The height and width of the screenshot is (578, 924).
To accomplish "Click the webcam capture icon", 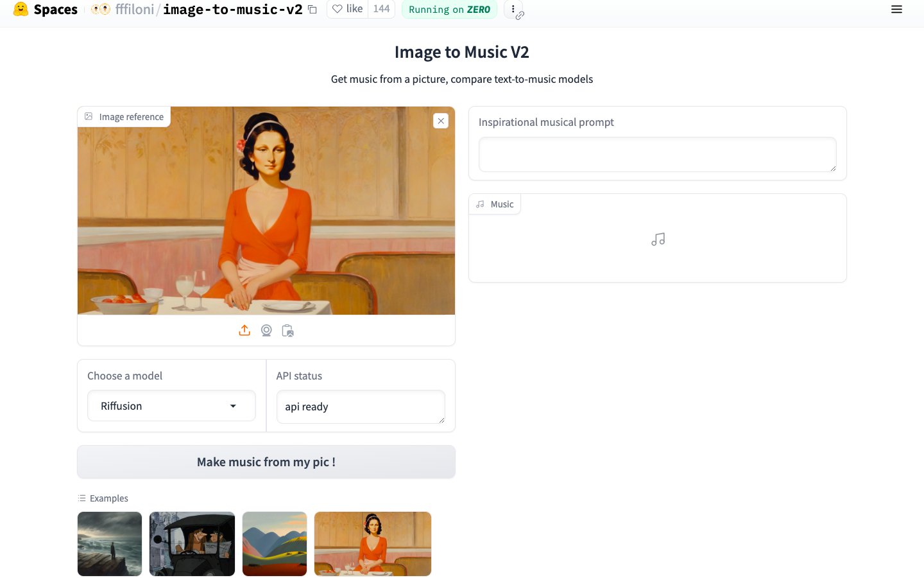I will coord(266,330).
